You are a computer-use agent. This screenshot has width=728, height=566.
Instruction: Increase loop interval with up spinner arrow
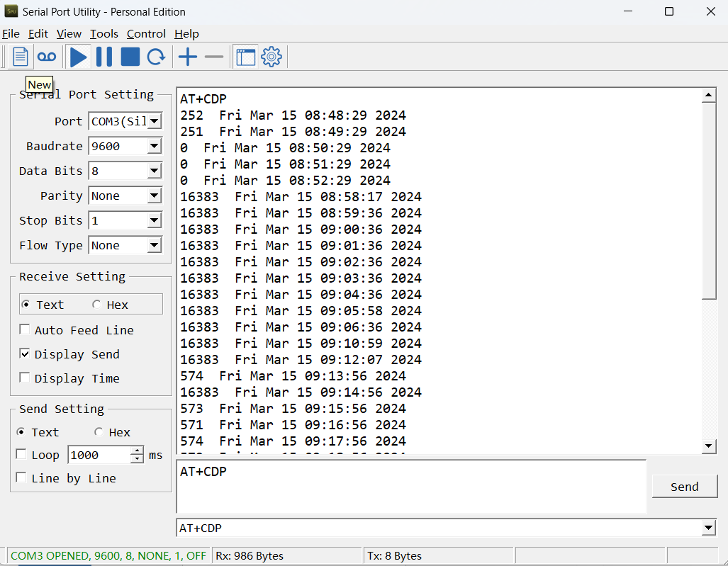coord(137,451)
